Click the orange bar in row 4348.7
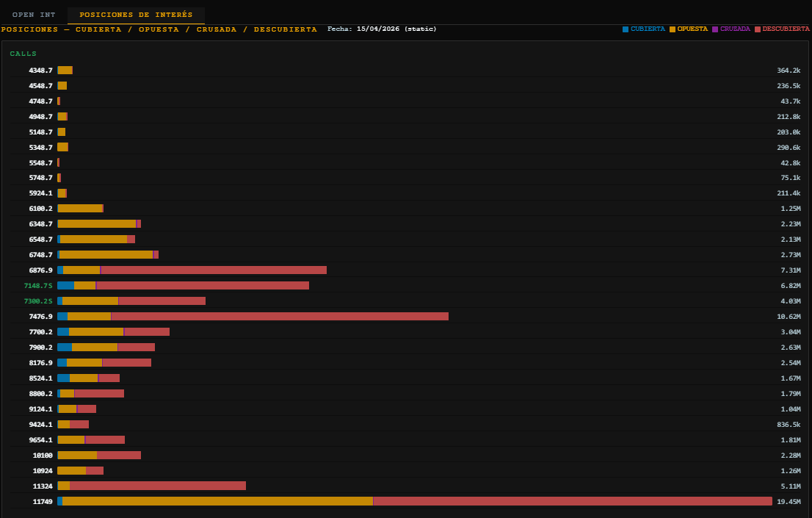This screenshot has width=812, height=518. (x=65, y=71)
